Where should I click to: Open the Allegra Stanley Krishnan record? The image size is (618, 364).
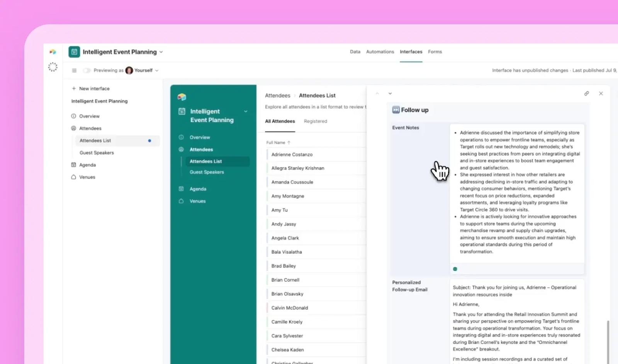(316, 168)
